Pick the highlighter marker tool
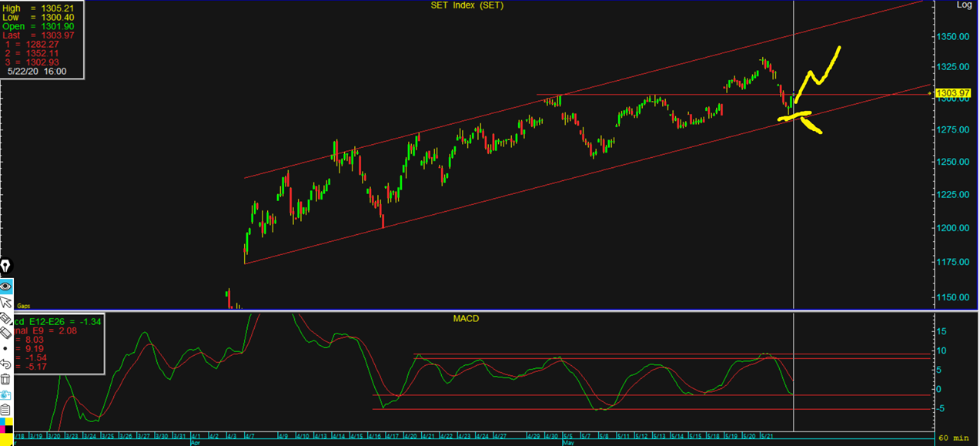Image resolution: width=980 pixels, height=446 pixels. (x=5, y=318)
